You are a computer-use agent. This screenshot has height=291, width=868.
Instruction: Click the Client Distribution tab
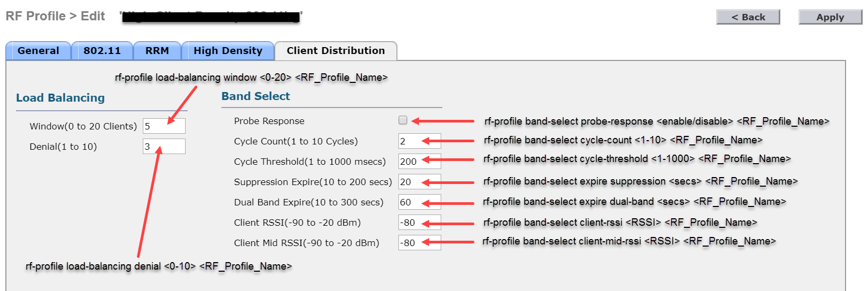pyautogui.click(x=335, y=51)
